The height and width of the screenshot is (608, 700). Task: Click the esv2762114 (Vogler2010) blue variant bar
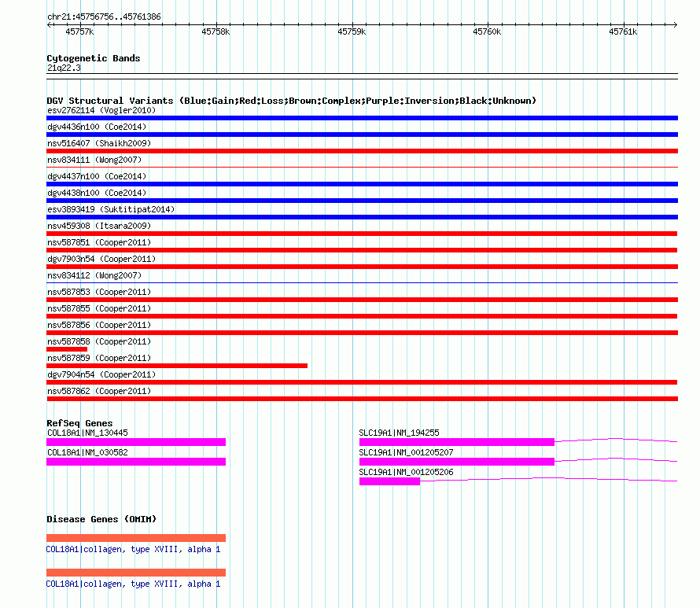coord(362,118)
